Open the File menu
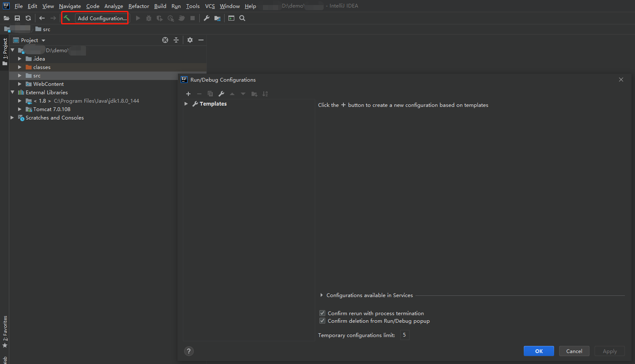This screenshot has width=635, height=364. (x=19, y=6)
